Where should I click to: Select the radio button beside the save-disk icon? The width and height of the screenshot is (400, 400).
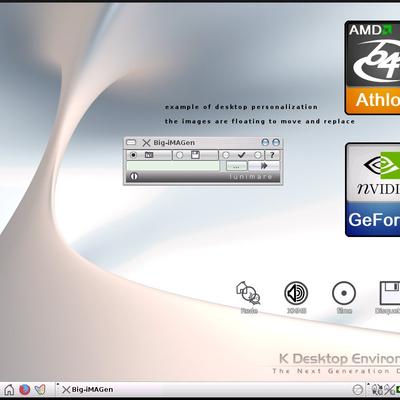[x=180, y=155]
